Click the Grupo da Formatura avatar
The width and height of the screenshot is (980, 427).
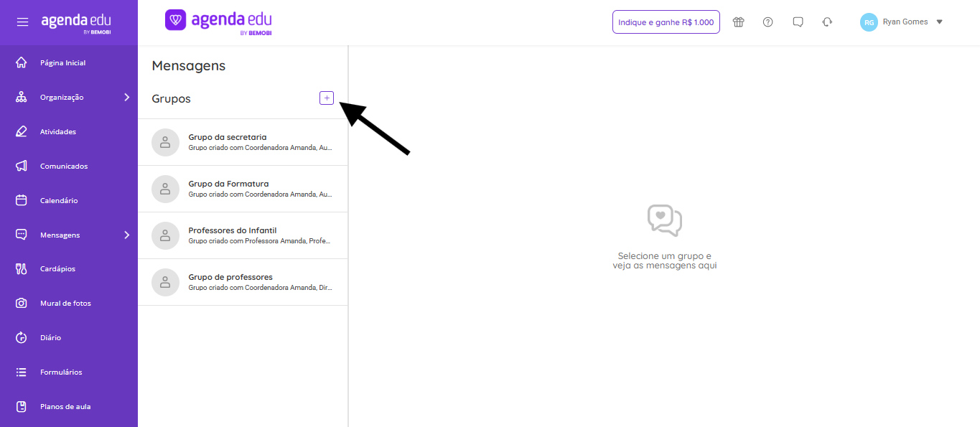pyautogui.click(x=165, y=189)
